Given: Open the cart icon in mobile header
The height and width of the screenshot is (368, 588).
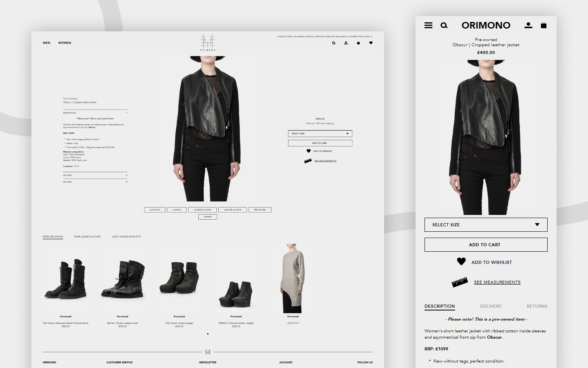Looking at the screenshot, I should [x=544, y=25].
